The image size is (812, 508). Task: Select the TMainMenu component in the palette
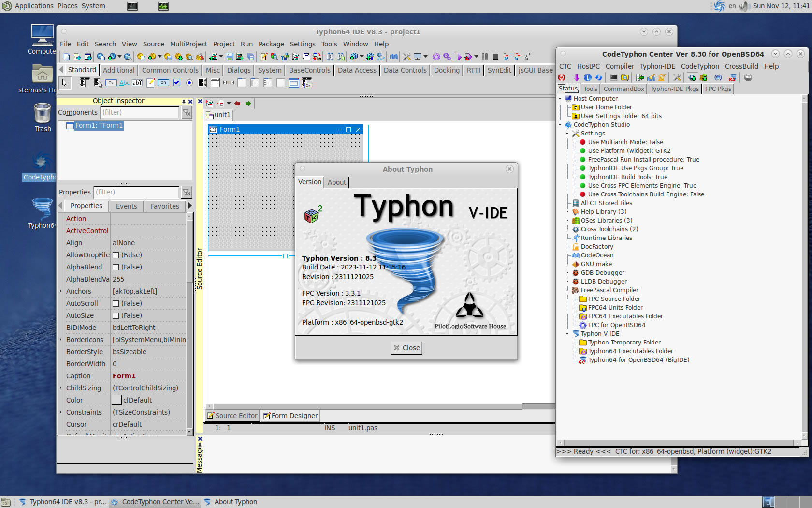(x=85, y=83)
